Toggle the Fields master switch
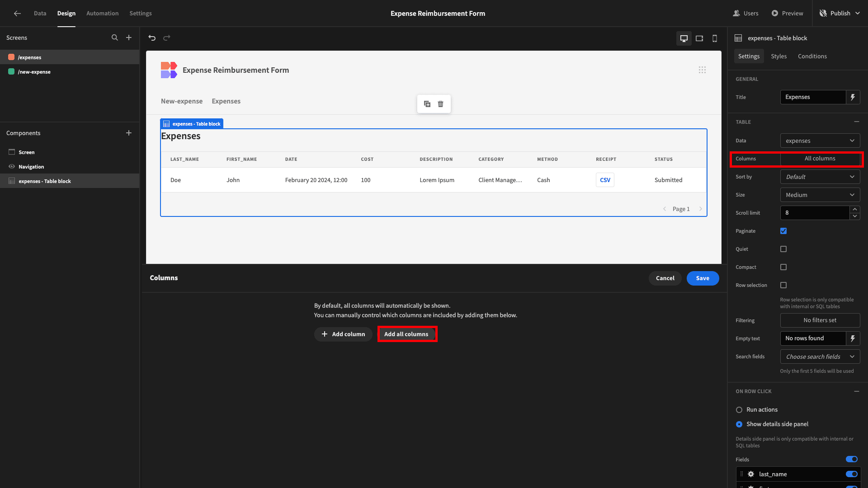 tap(852, 460)
